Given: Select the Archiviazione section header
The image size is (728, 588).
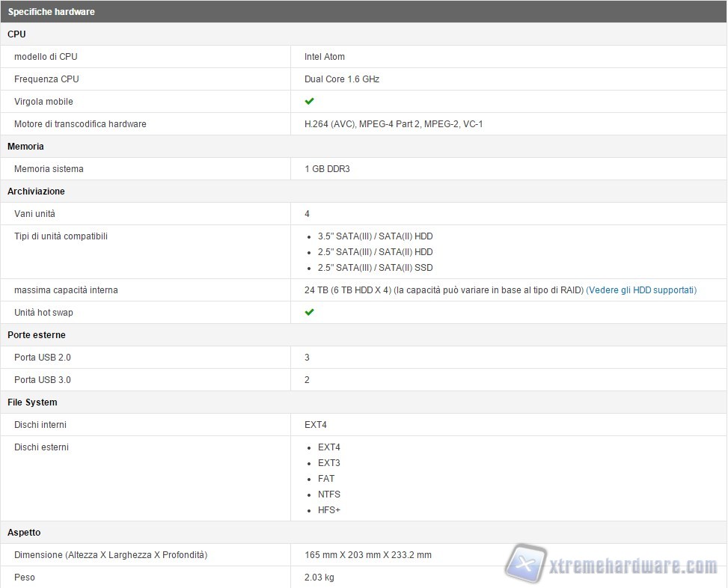Looking at the screenshot, I should (x=36, y=192).
